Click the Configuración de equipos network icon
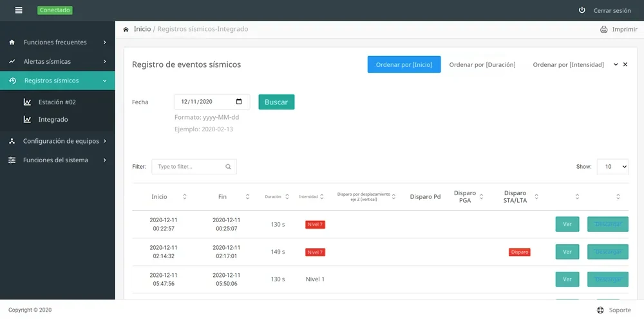This screenshot has height=320, width=644. tap(12, 141)
